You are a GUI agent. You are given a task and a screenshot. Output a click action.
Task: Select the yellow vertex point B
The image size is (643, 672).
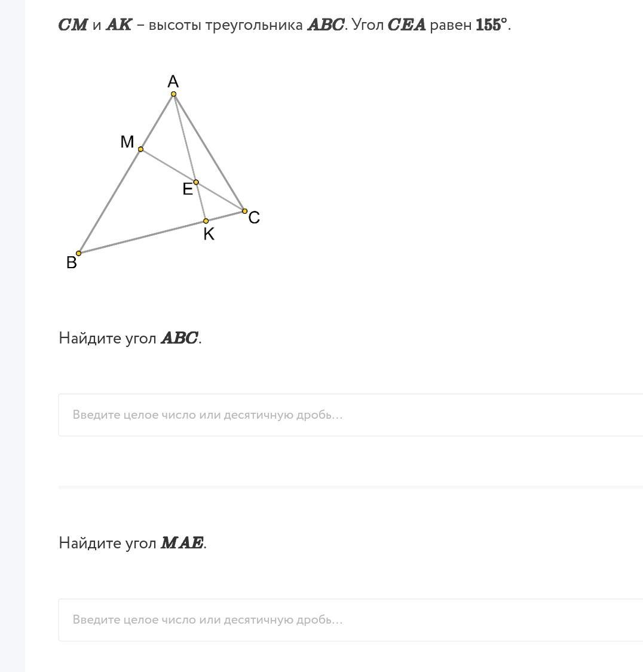pyautogui.click(x=79, y=253)
